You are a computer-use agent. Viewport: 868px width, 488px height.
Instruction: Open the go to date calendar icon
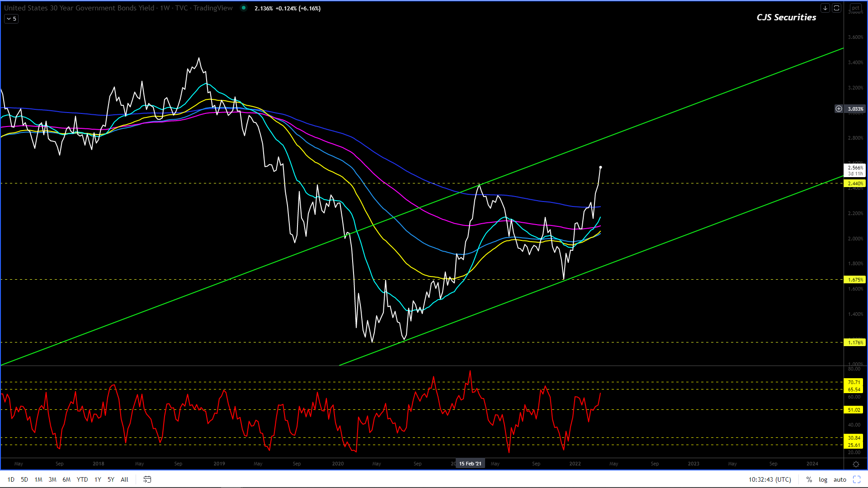[147, 479]
